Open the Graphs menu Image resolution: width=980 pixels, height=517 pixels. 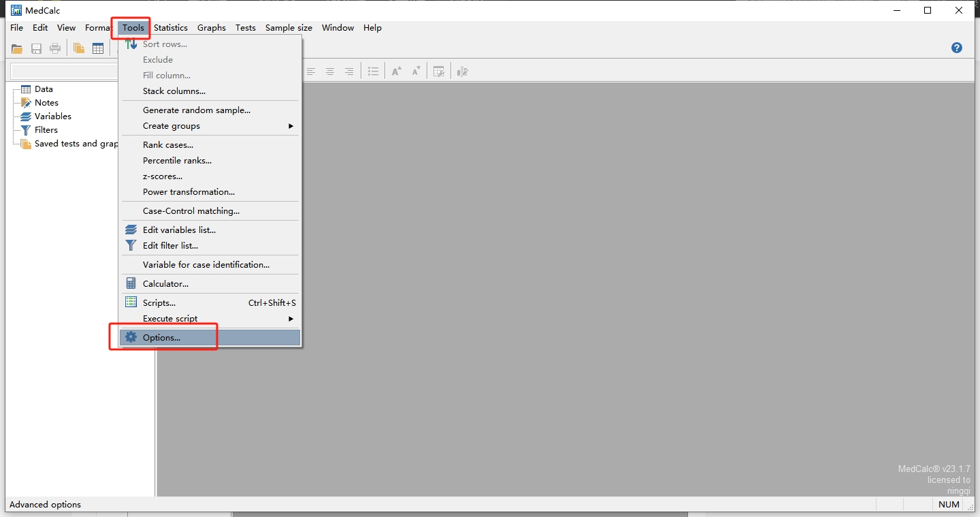[212, 28]
